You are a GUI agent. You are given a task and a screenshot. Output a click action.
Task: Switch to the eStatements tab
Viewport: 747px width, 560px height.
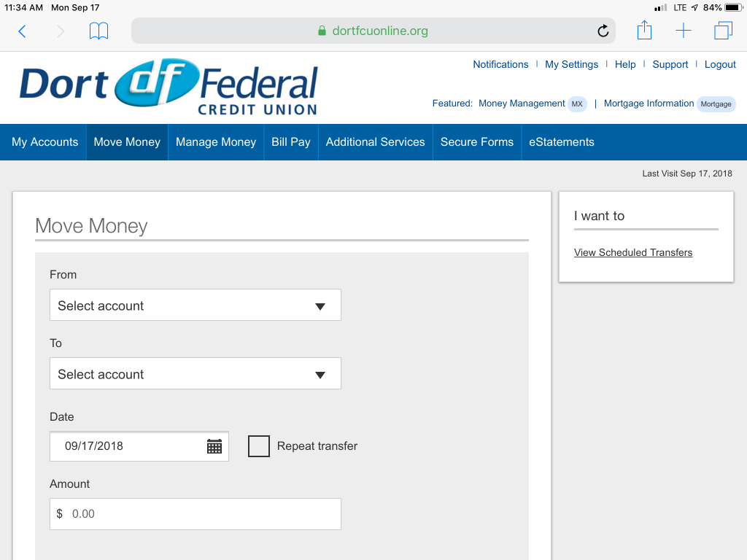(x=561, y=142)
